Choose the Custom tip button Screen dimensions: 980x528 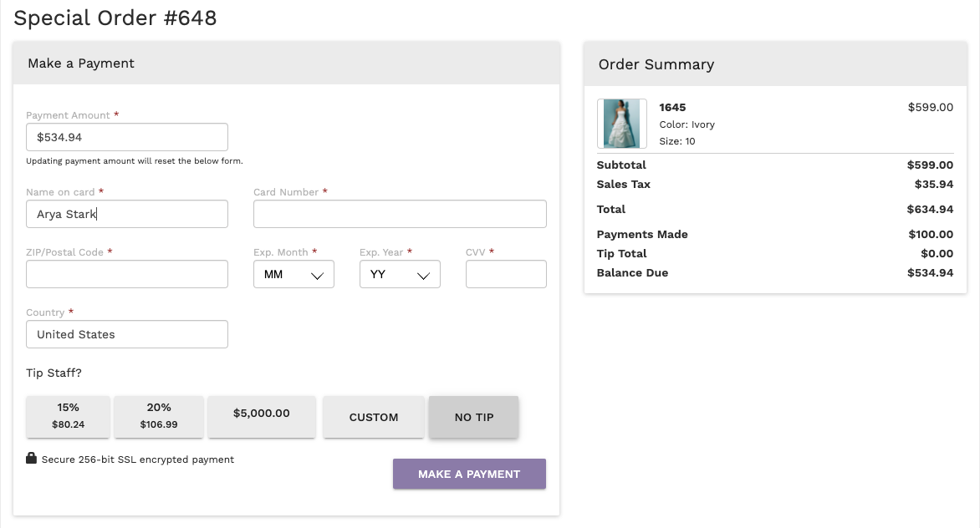point(374,416)
